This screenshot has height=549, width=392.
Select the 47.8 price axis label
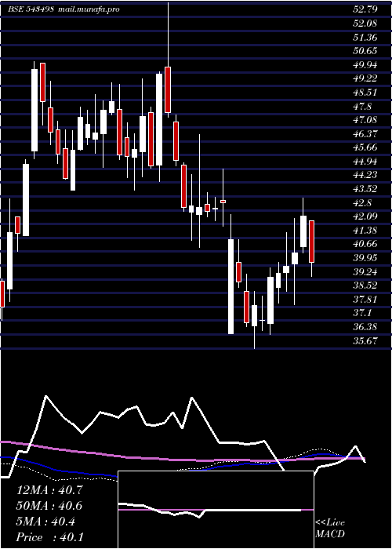[362, 106]
